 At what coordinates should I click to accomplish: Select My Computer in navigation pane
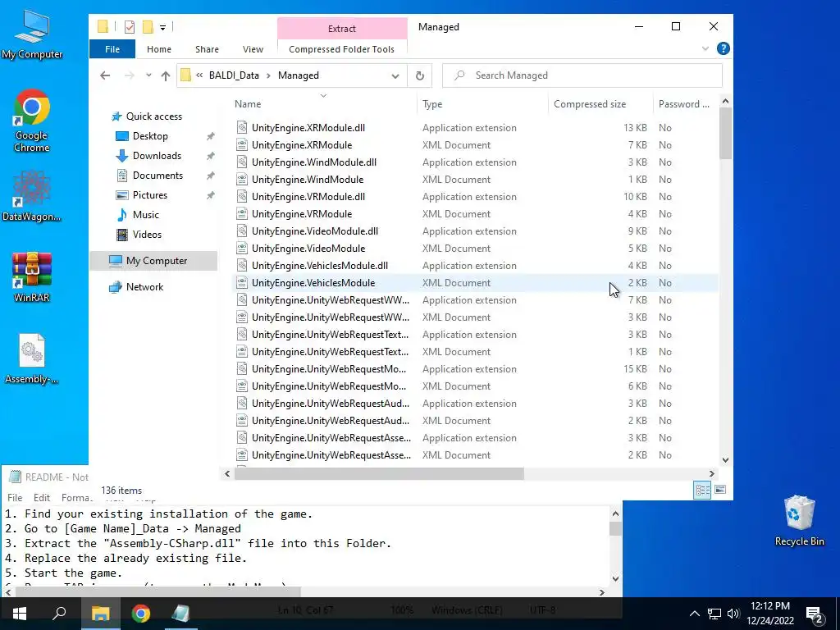tap(153, 261)
